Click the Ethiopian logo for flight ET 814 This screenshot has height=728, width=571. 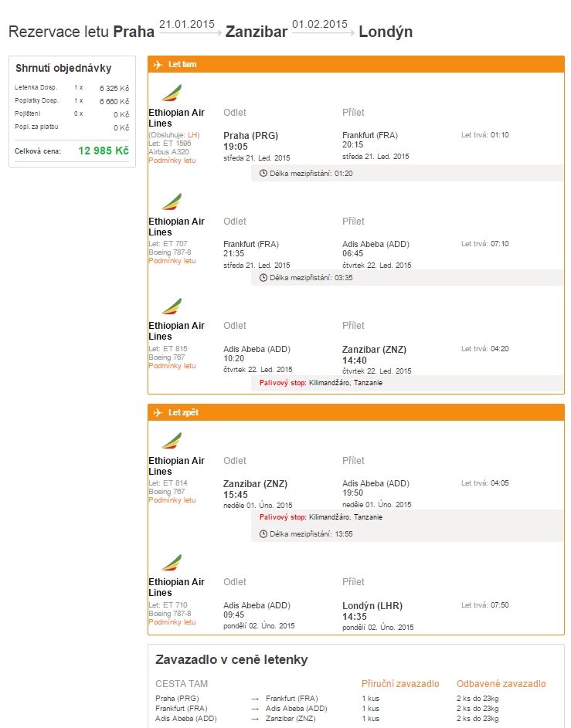tap(171, 442)
